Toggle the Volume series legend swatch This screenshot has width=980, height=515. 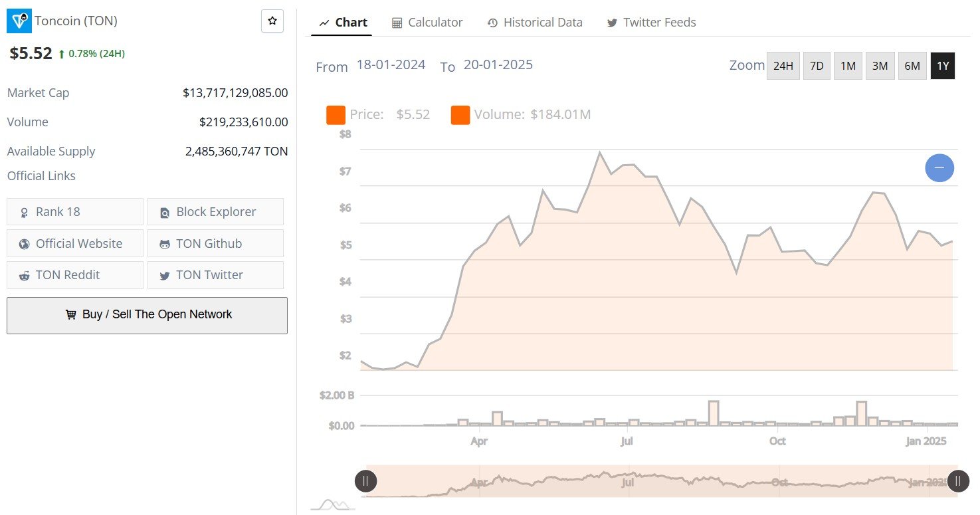click(460, 115)
